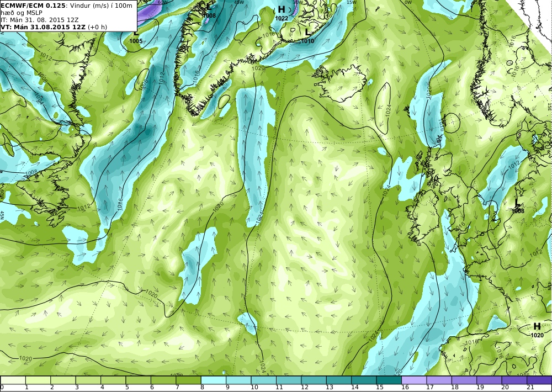Click the "ECMWF/ECM 0.125" title text
The image size is (552, 392).
coord(33,6)
